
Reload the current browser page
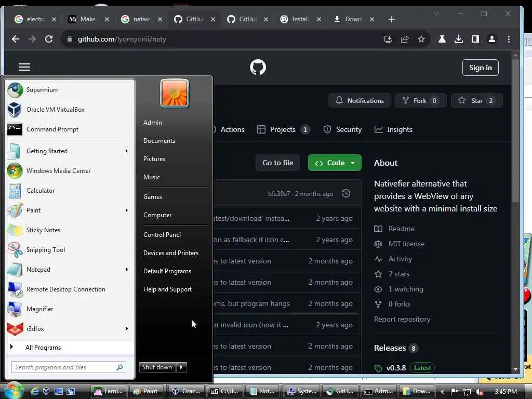tap(49, 39)
